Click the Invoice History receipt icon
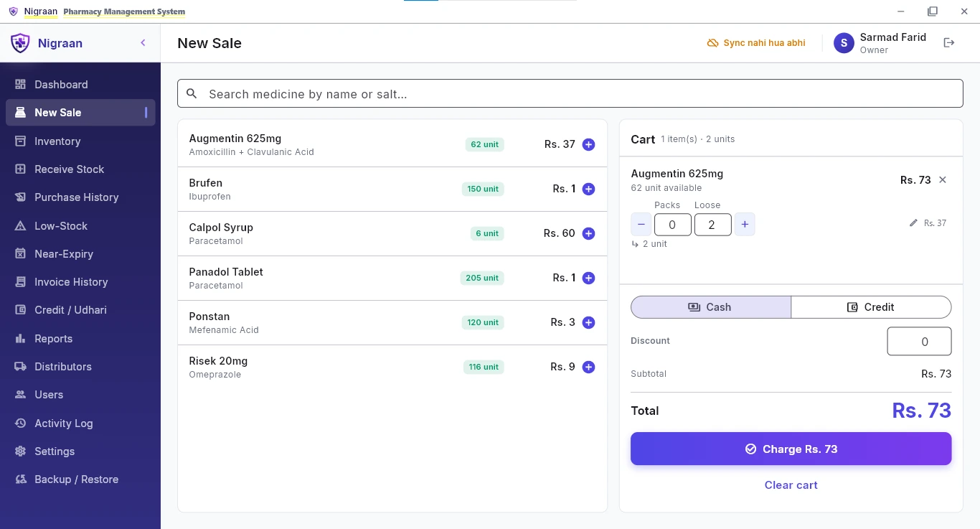 pyautogui.click(x=20, y=282)
